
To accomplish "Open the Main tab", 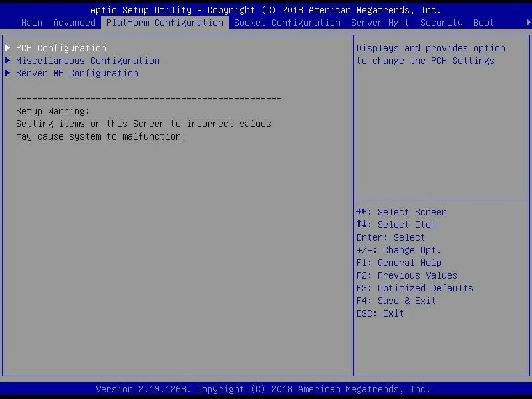I will coord(32,23).
